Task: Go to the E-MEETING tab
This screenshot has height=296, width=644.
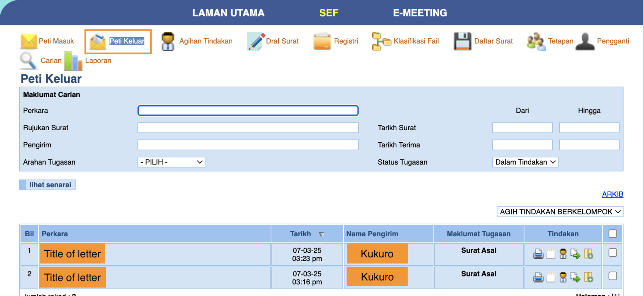Action: (x=420, y=13)
